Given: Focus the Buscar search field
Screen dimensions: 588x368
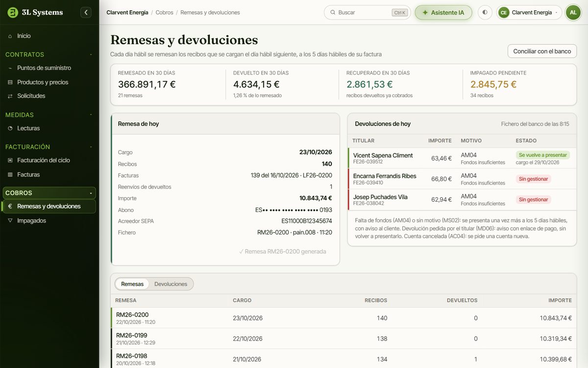Looking at the screenshot, I should click(368, 12).
